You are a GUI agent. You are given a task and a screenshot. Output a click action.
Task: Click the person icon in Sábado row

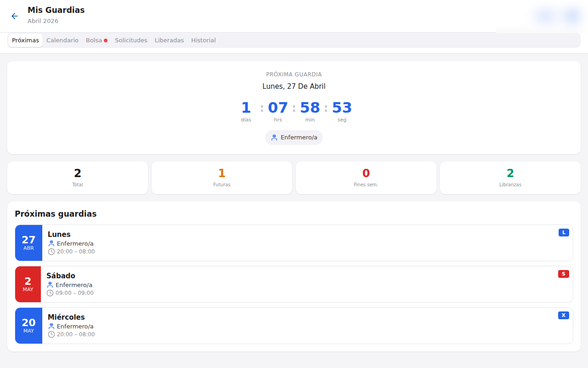[50, 285]
